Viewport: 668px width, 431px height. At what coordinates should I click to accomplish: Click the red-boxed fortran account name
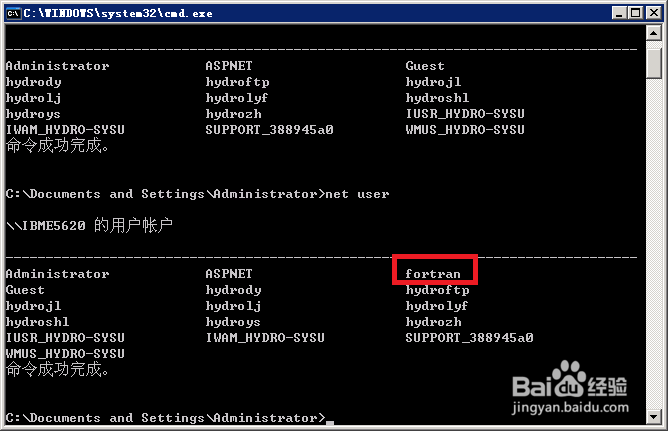(434, 273)
